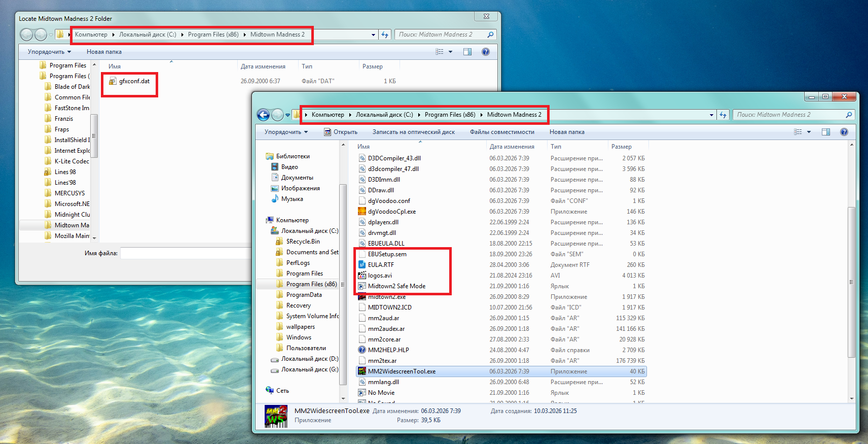
Task: Click the Forward arrow in front Explorer window
Action: (x=277, y=115)
